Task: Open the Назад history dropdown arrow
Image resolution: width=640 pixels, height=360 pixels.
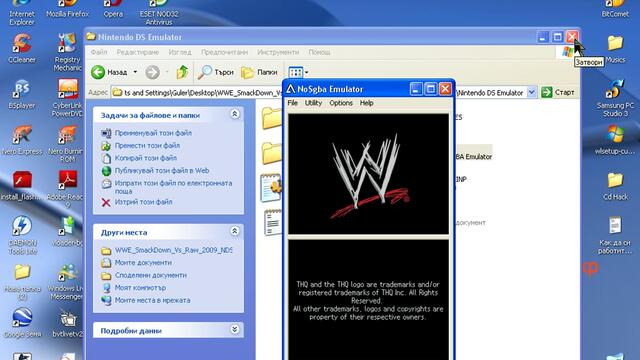Action: click(135, 72)
